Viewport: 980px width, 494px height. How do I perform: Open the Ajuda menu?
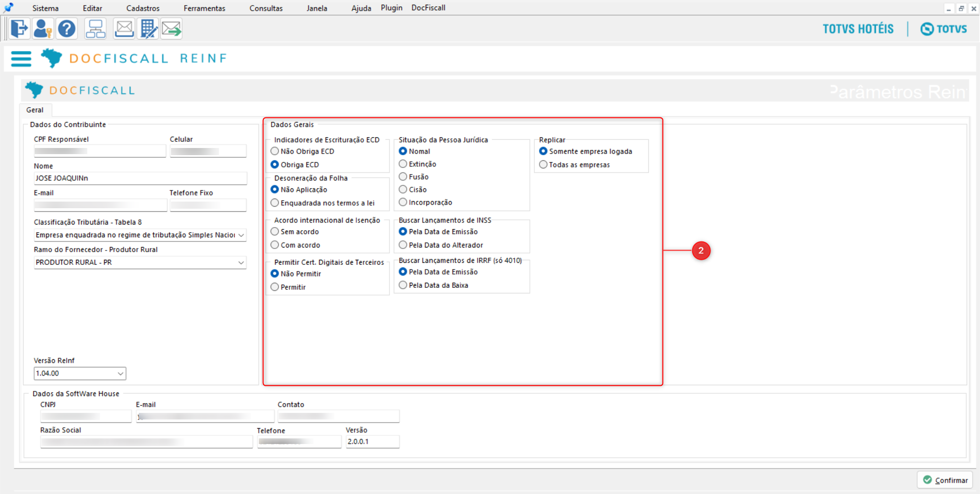coord(361,8)
